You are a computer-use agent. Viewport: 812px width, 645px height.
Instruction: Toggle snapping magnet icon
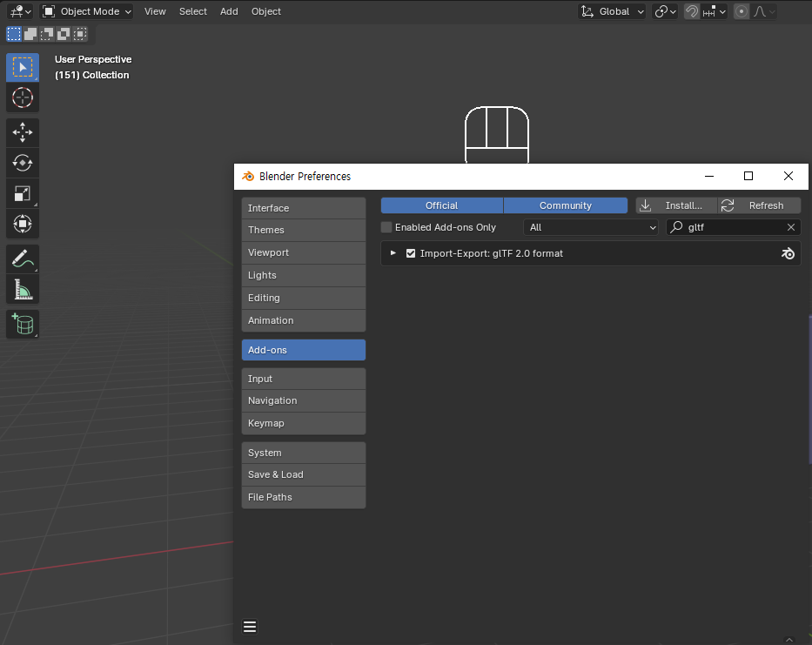tap(692, 11)
